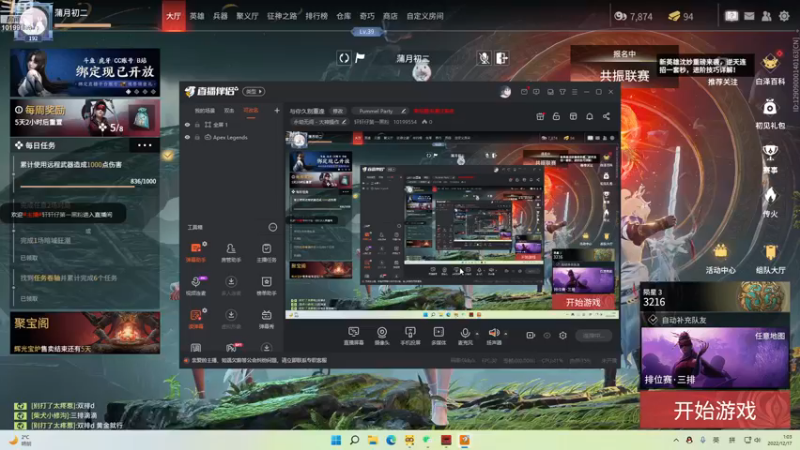Open the 弹幕助手 tool in the toolbox

point(196,251)
